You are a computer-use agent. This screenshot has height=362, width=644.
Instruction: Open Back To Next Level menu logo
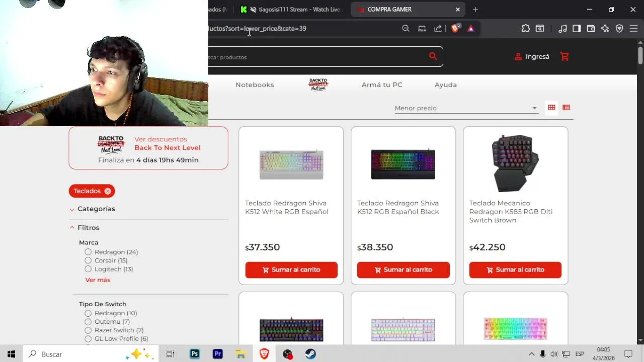(318, 84)
